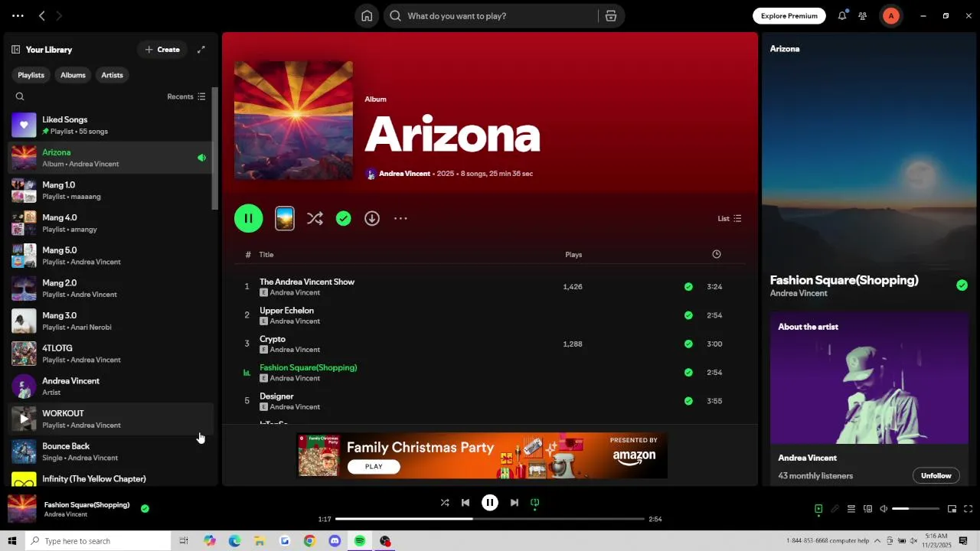This screenshot has height=551, width=980.
Task: Open Liked Songs playlist
Action: 109,125
